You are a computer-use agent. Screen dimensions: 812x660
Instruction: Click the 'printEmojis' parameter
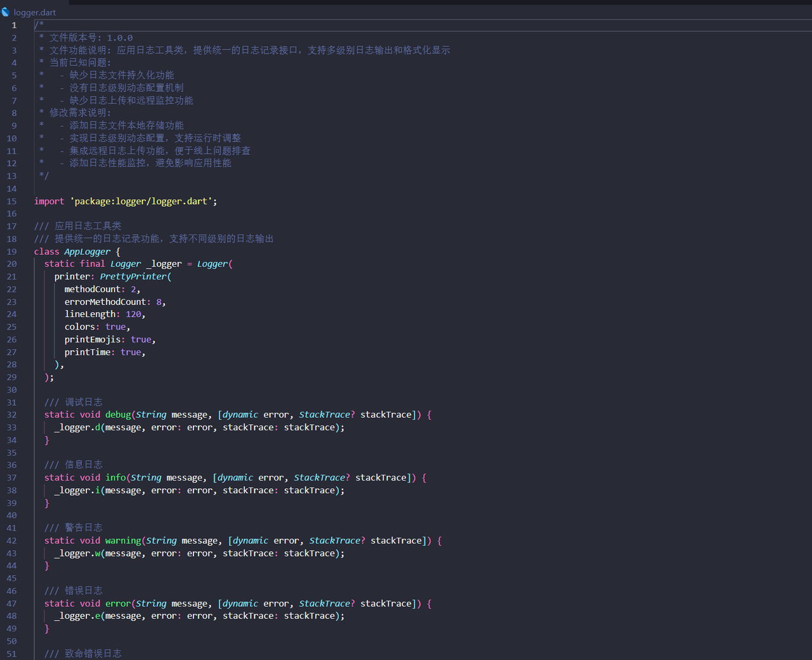(x=93, y=340)
